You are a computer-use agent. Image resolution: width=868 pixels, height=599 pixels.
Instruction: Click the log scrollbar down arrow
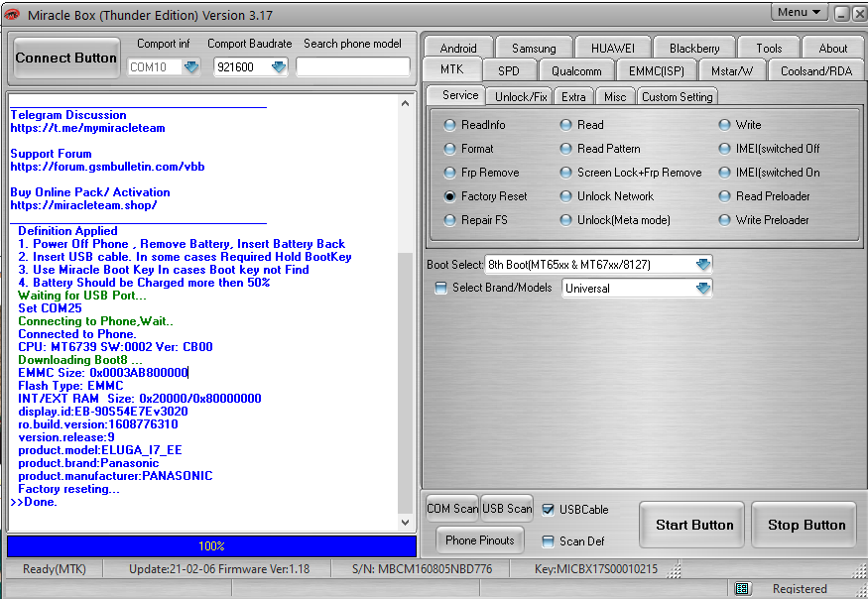pyautogui.click(x=405, y=522)
